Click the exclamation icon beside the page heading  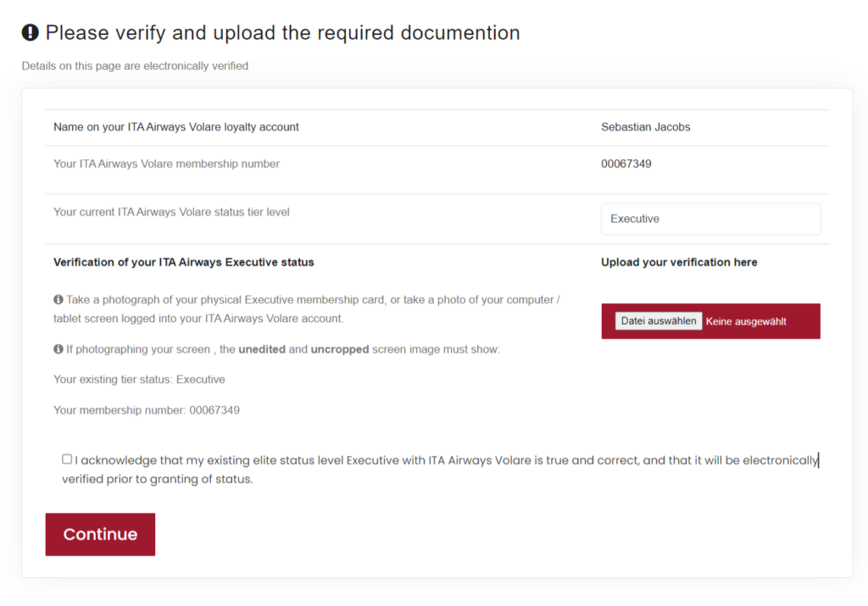coord(31,33)
